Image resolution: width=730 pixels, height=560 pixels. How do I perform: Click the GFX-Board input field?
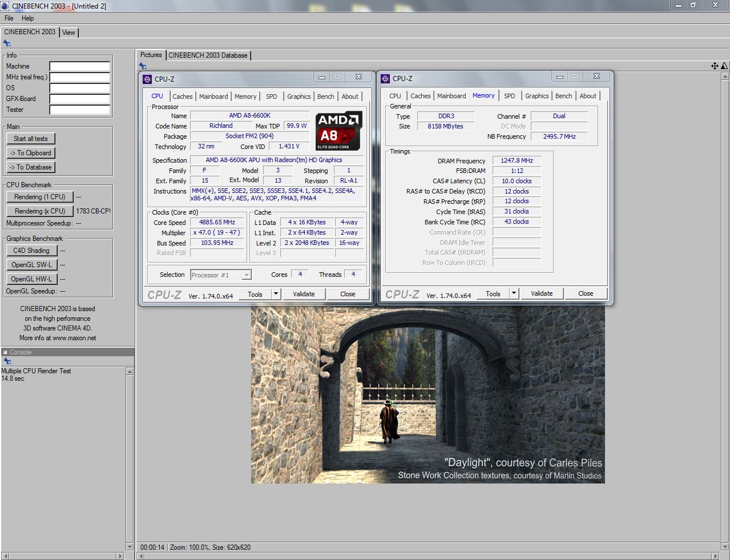tap(79, 99)
